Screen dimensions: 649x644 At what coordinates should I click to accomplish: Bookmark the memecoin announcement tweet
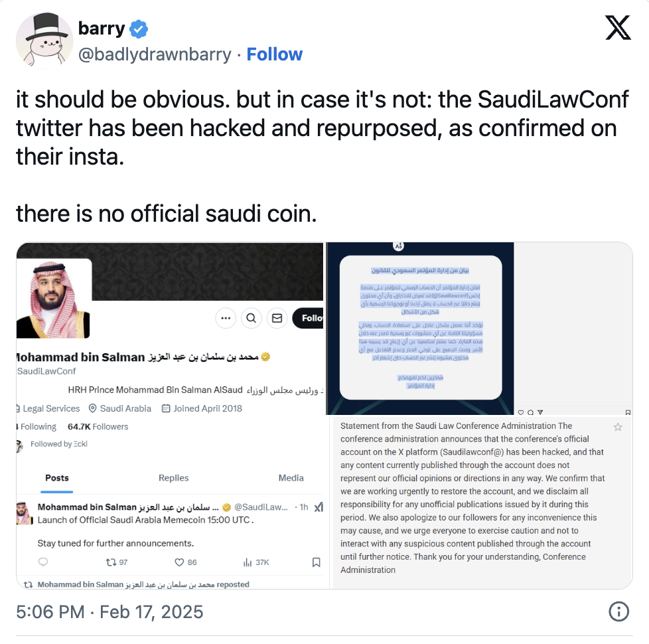[316, 562]
